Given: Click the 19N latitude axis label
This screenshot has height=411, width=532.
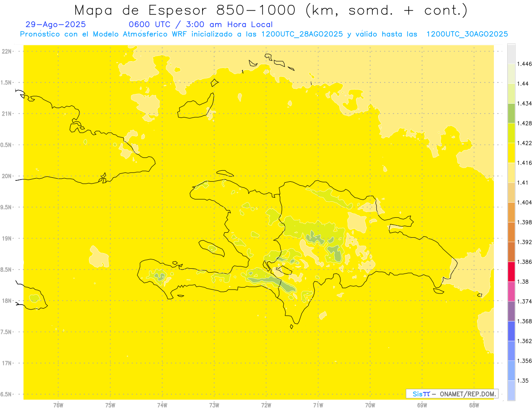Looking at the screenshot, I should coord(6,238).
